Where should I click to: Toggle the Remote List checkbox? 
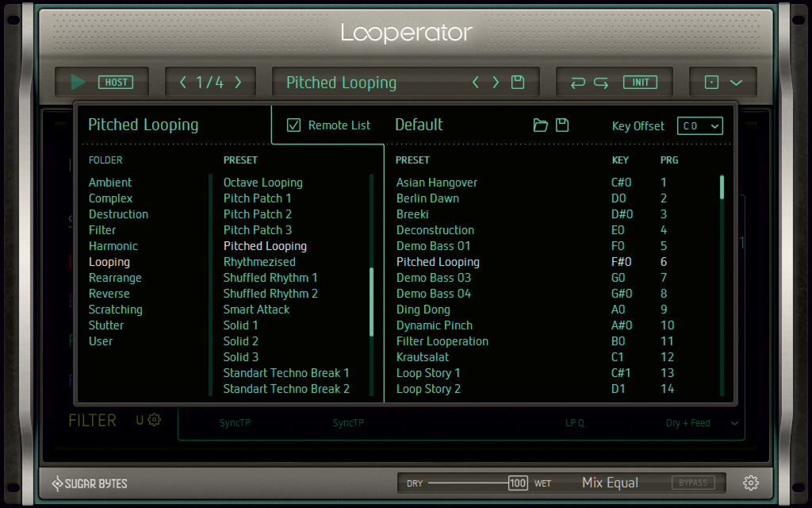point(294,125)
